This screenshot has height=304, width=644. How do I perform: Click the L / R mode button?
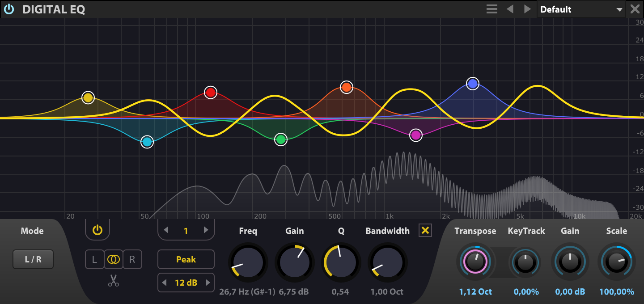click(x=33, y=260)
